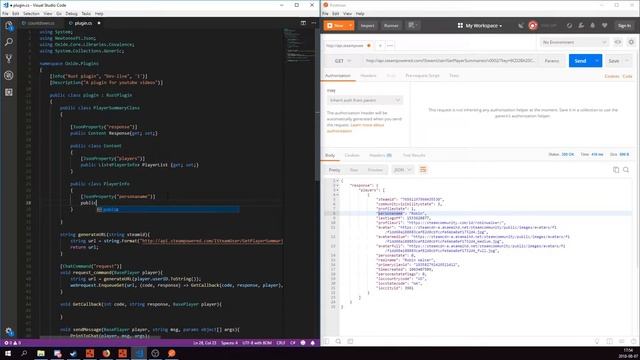Select the Preview response view
640x360 pixels.
375,170
